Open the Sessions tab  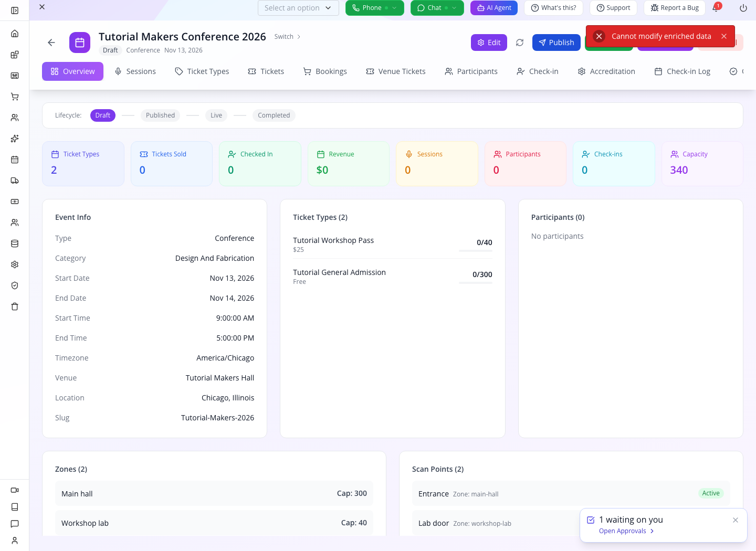coord(135,71)
